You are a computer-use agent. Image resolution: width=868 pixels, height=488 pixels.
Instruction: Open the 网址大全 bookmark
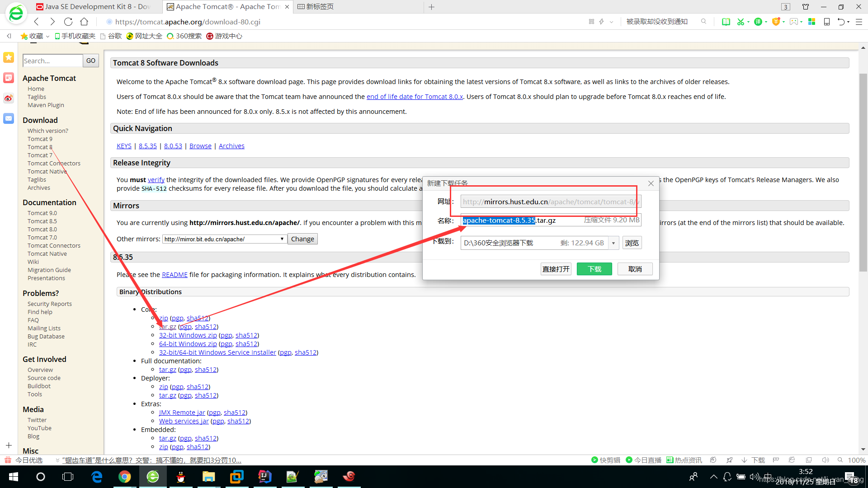[144, 36]
